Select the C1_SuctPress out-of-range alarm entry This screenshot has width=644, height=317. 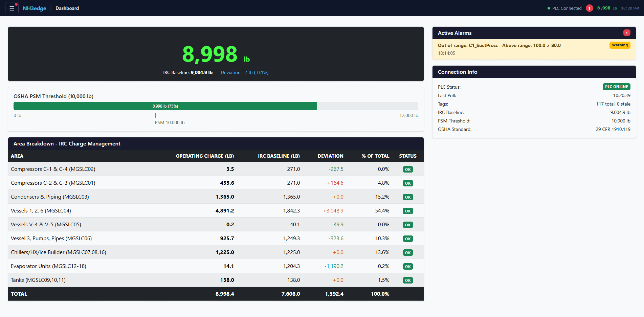point(499,45)
